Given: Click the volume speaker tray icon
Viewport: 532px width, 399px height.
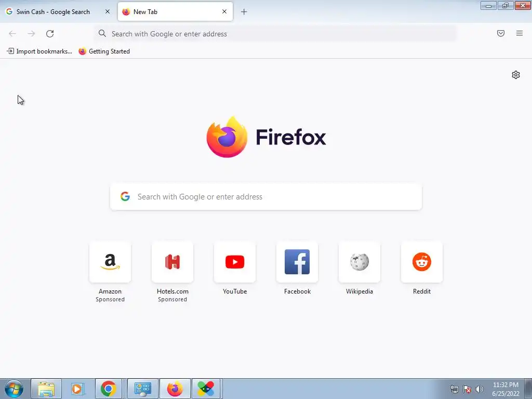Looking at the screenshot, I should click(x=480, y=389).
